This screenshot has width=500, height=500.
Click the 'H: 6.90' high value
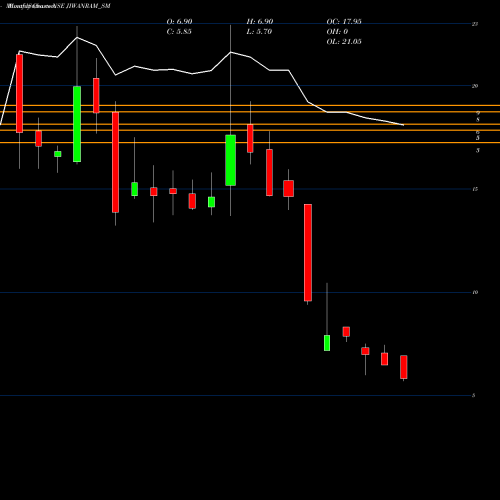pos(260,22)
